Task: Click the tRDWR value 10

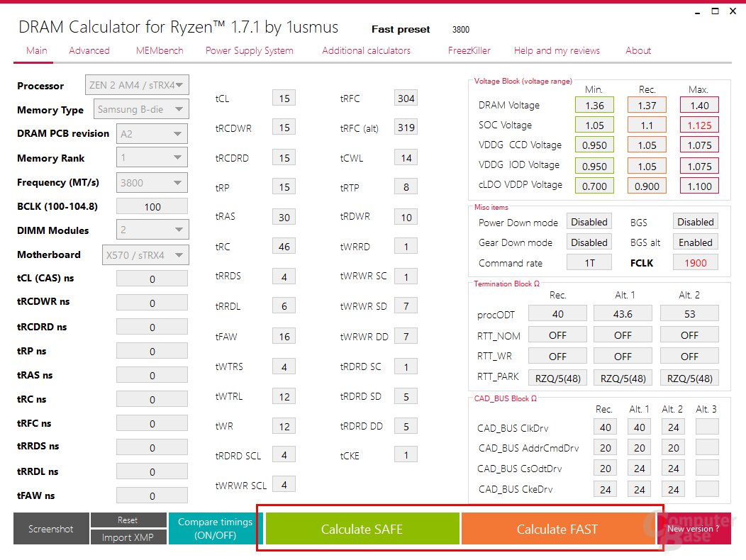Action: (x=406, y=217)
